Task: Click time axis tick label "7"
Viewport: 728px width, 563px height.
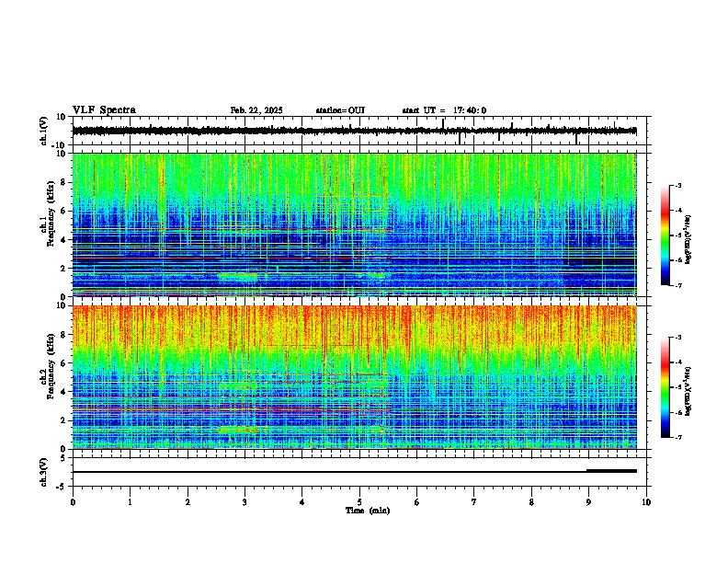Action: pos(474,502)
